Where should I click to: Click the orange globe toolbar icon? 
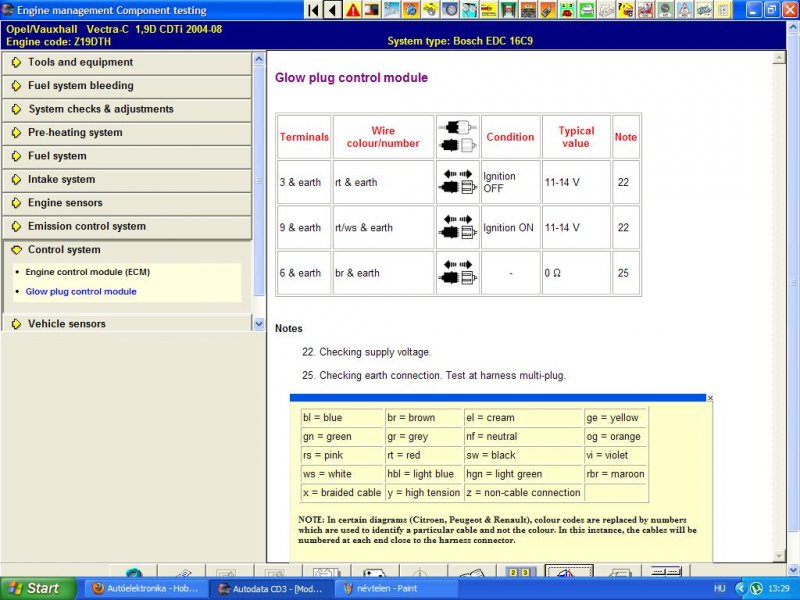tap(411, 10)
